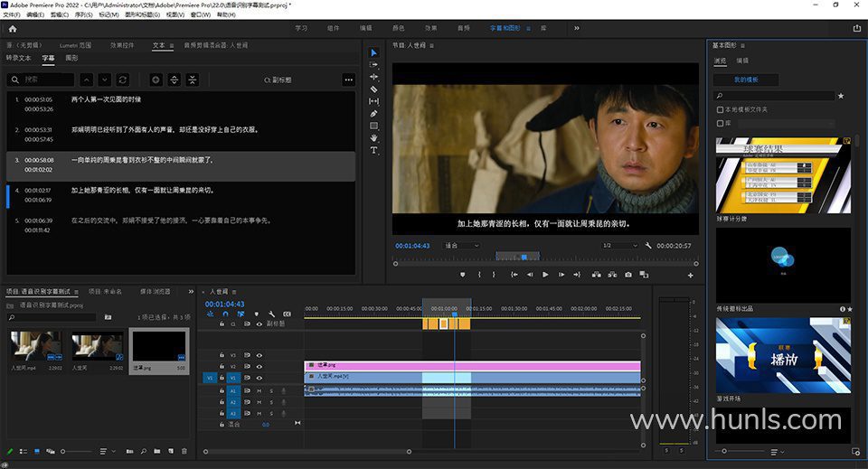Image resolution: width=868 pixels, height=469 pixels.
Task: Switch to the 转录文本 tab
Action: click(18, 58)
